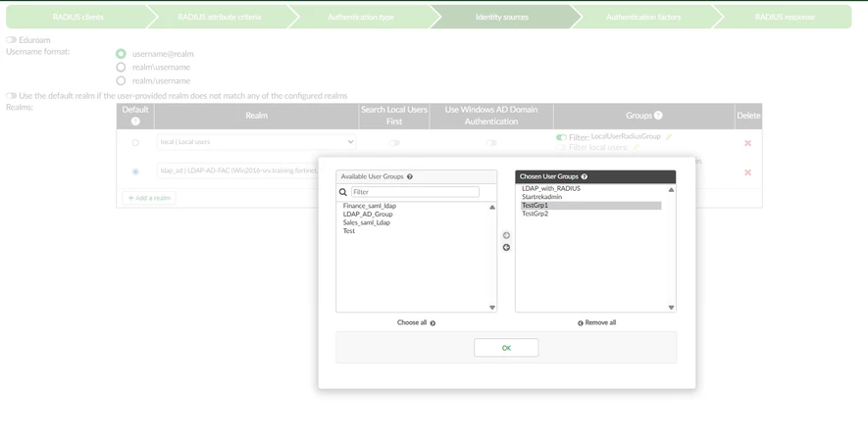Click the move-left arrow between group lists
Screen dimensions: 868x434
(x=506, y=247)
